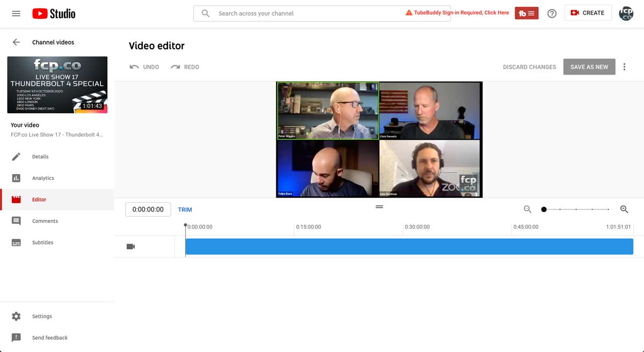
Task: Click the 0:30:00:00 timeline marker
Action: point(417,227)
